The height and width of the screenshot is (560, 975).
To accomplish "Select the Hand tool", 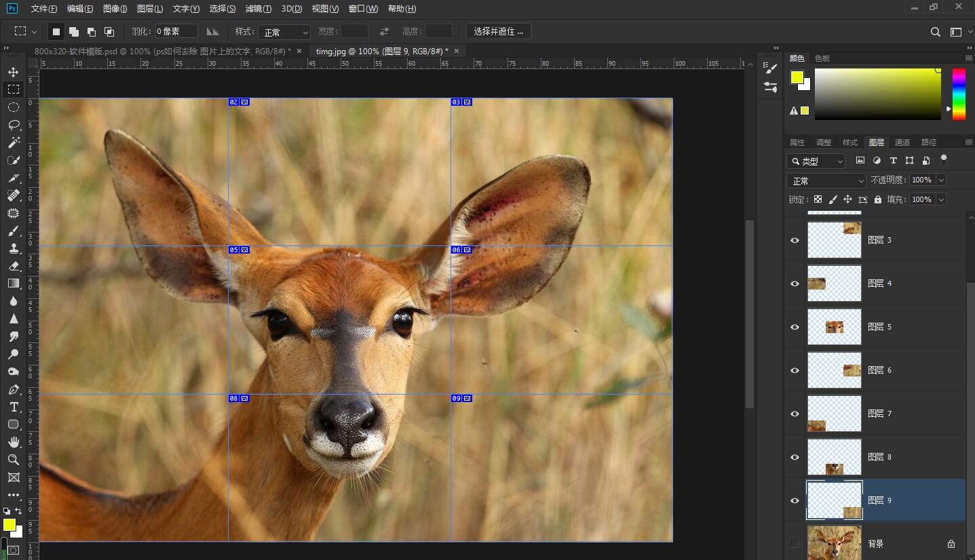I will (13, 442).
